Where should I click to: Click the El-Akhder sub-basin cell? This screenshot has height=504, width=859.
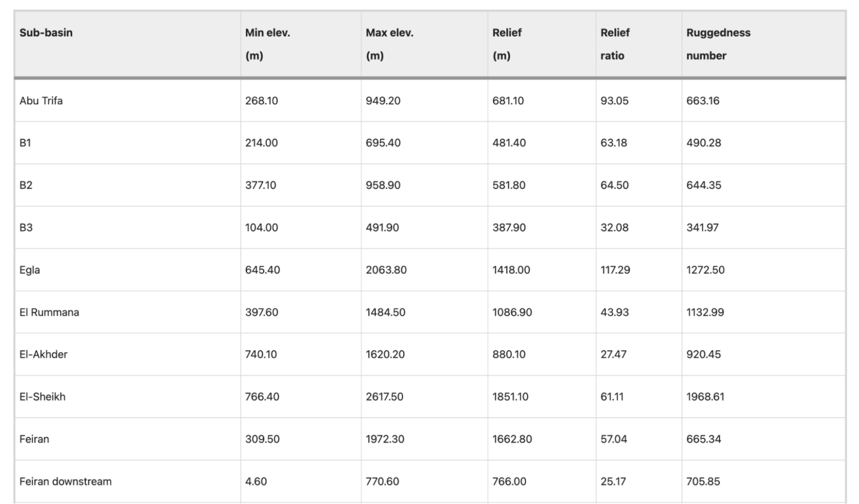(x=43, y=355)
